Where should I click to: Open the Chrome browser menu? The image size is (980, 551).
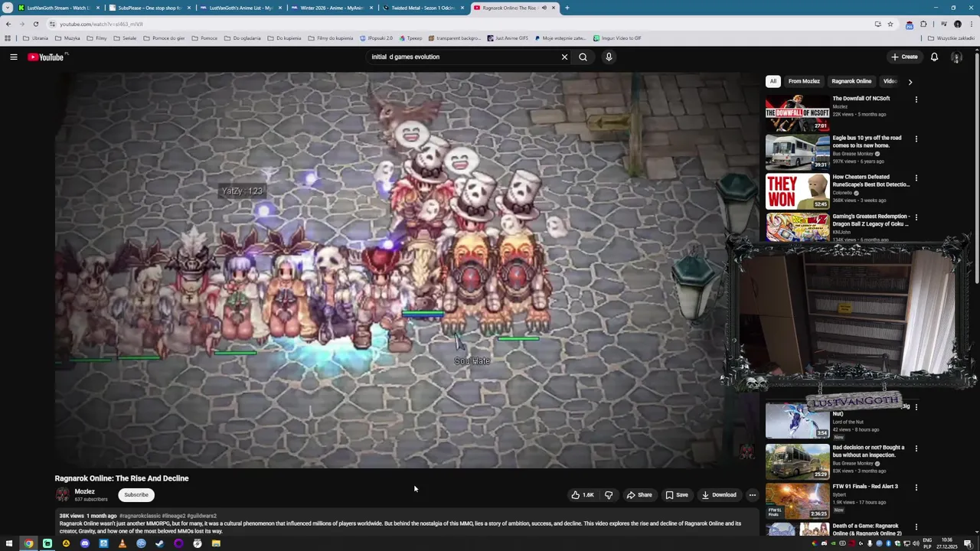pyautogui.click(x=972, y=24)
